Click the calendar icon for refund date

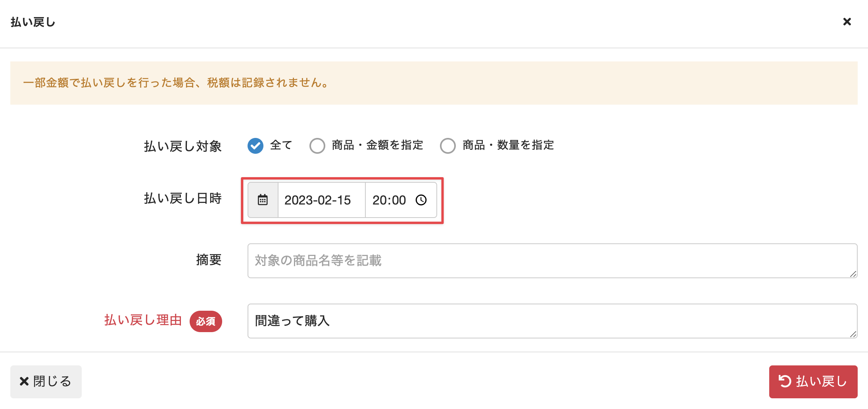click(x=263, y=200)
